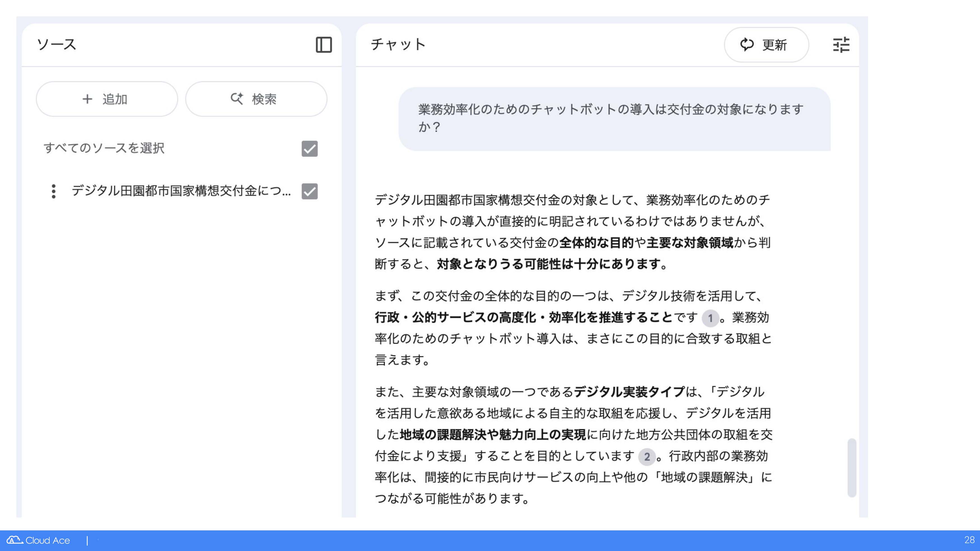Click the 更新 refresh button
The height and width of the screenshot is (551, 980).
766,45
